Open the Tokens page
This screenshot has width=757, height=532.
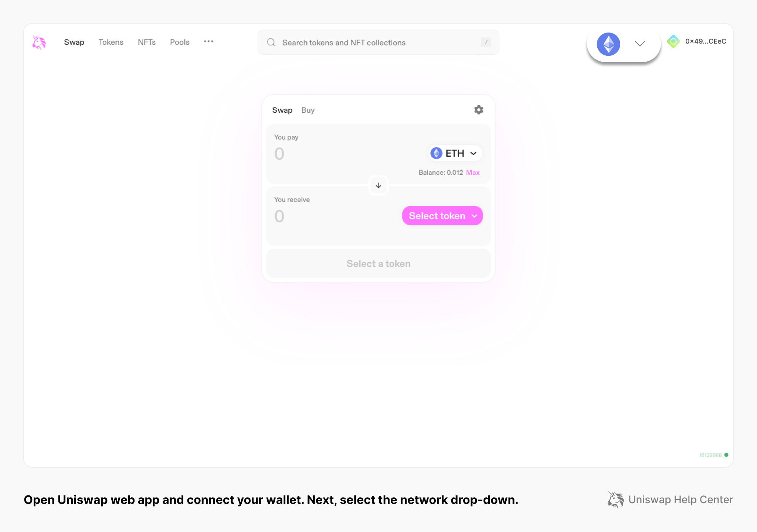click(111, 42)
